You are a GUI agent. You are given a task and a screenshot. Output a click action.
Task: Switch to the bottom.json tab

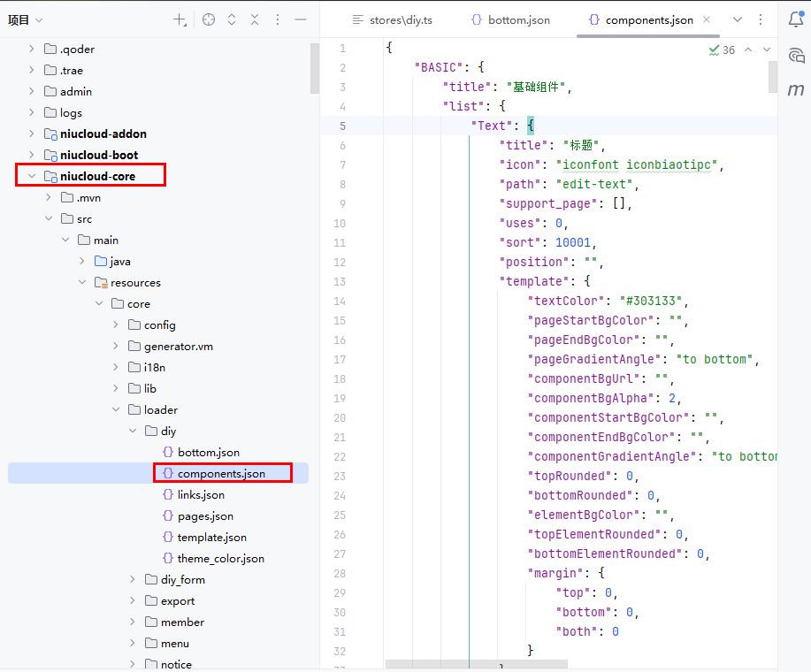[x=509, y=19]
